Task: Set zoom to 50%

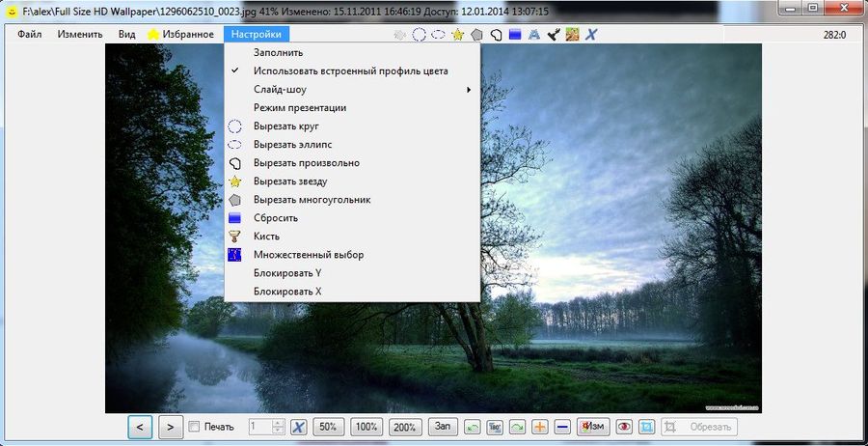Action: tap(328, 427)
